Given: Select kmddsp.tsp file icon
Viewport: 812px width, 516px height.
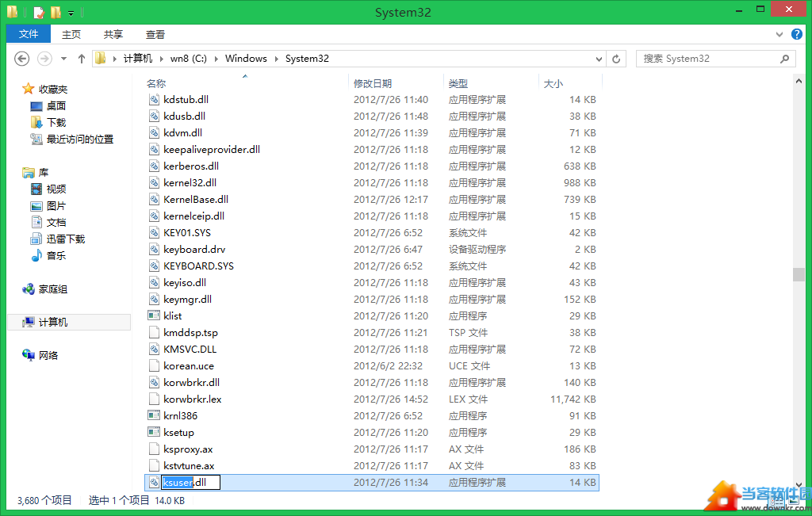Looking at the screenshot, I should [x=154, y=332].
